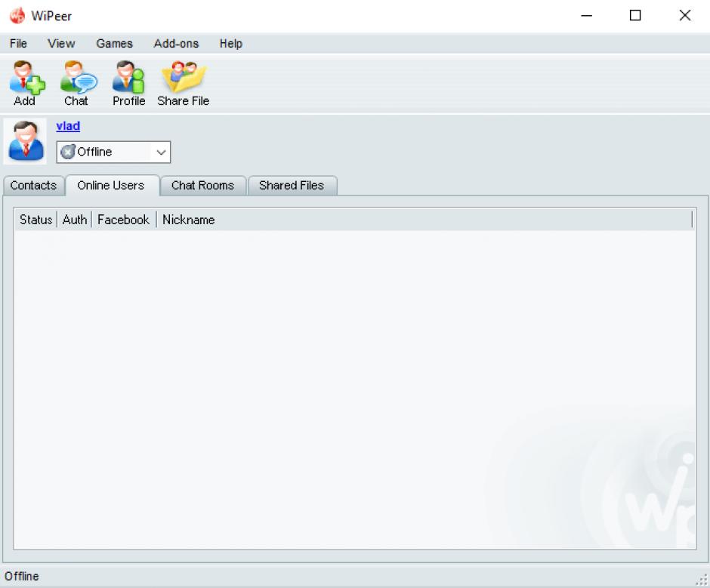Switch to the Chat Rooms tab
Viewport: 710px width, 588px height.
203,186
